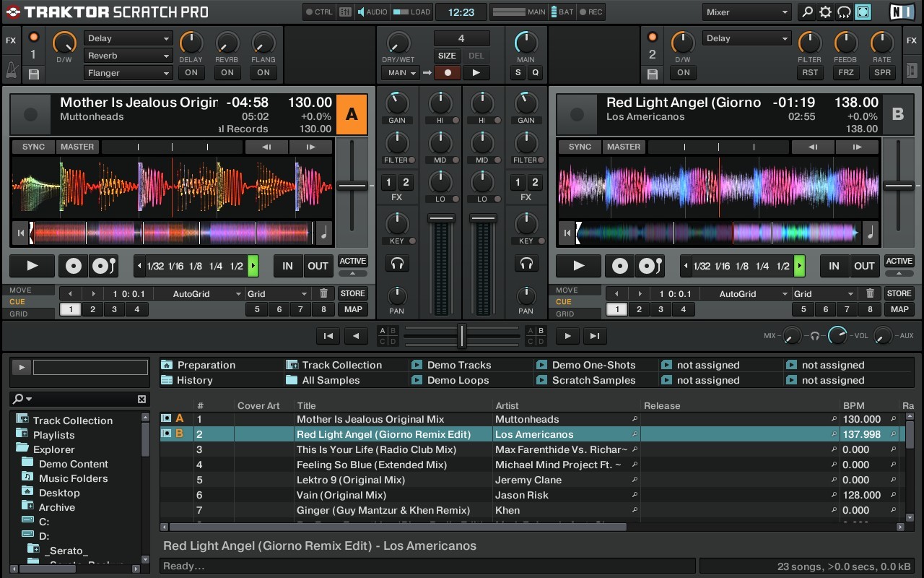Jump to Deck B track start
This screenshot has height=578, width=924.
pos(567,233)
